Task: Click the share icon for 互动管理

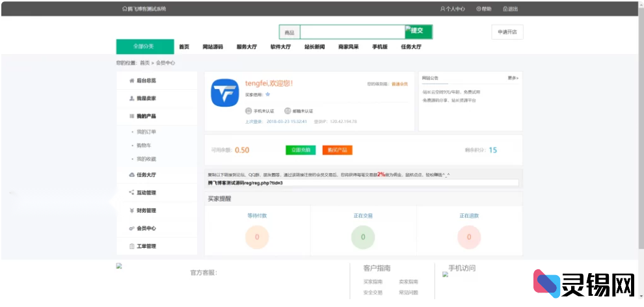Action: (131, 193)
